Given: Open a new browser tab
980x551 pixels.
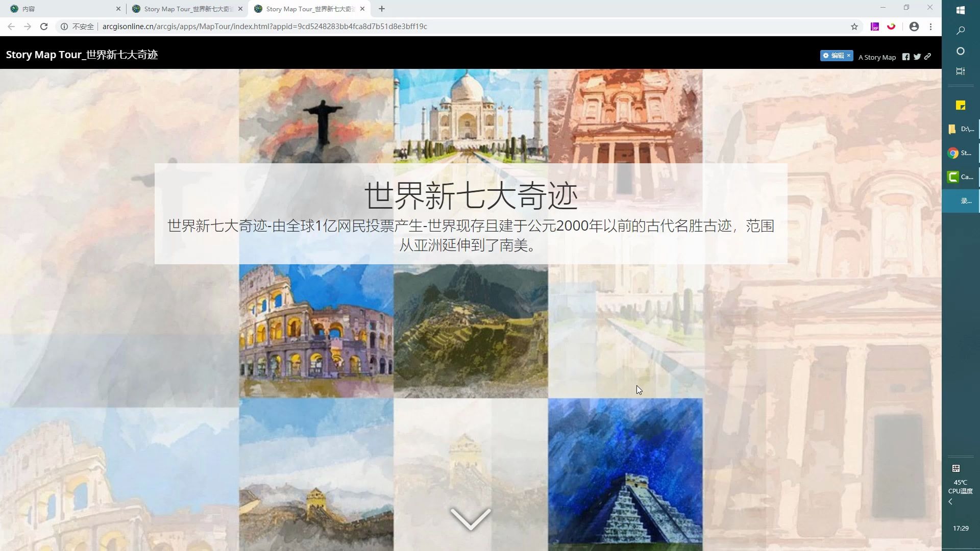Looking at the screenshot, I should (382, 9).
